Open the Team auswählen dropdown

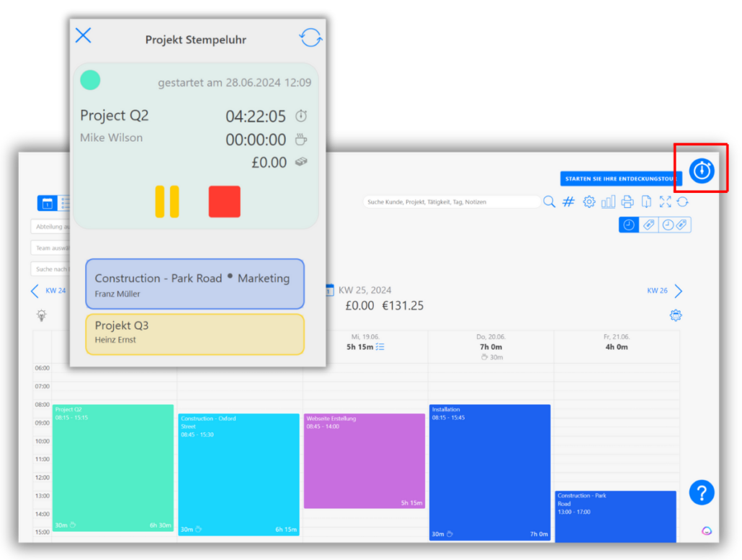point(50,248)
